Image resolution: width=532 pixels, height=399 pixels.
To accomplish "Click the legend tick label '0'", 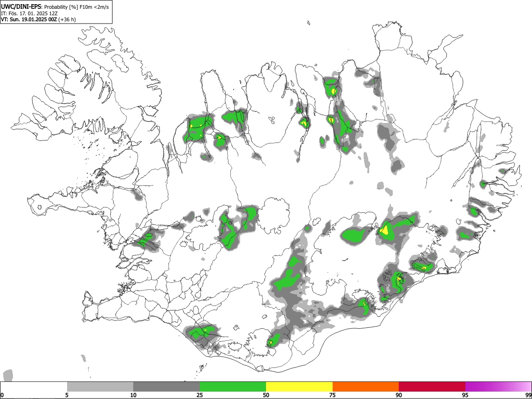I will (x=2, y=395).
